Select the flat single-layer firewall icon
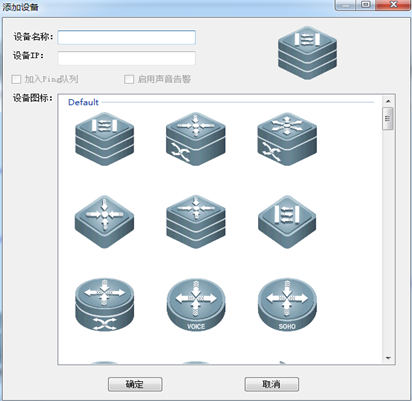The width and height of the screenshot is (412, 401). [287, 222]
